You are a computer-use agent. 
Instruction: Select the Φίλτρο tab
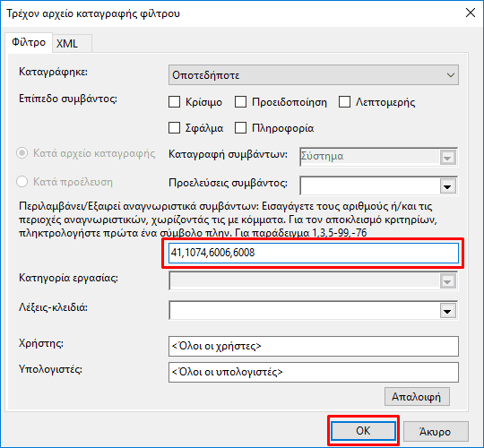29,42
